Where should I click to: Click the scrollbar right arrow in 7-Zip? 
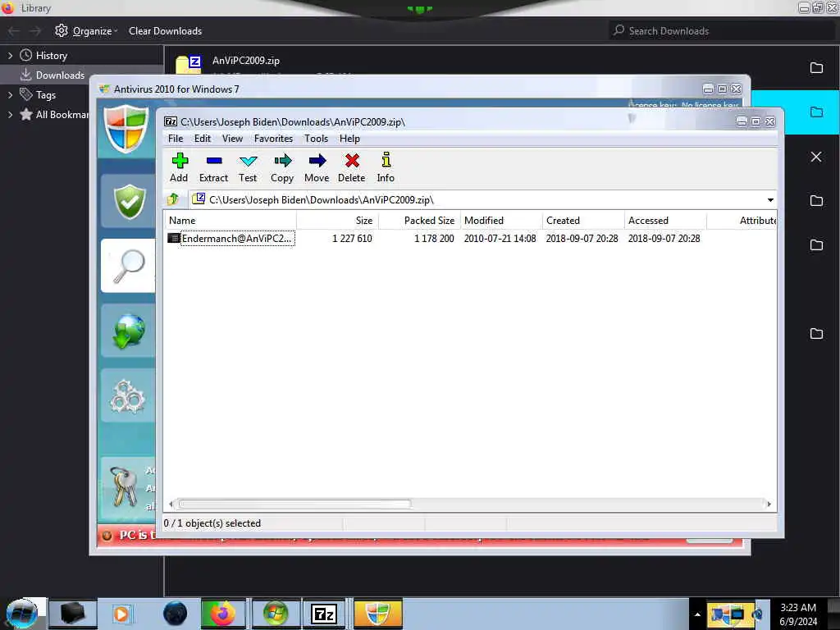769,504
